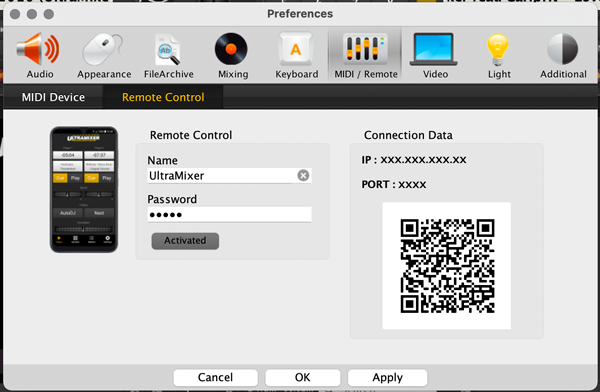Toggle the Activated remote control button
600x392 pixels.
pyautogui.click(x=185, y=241)
